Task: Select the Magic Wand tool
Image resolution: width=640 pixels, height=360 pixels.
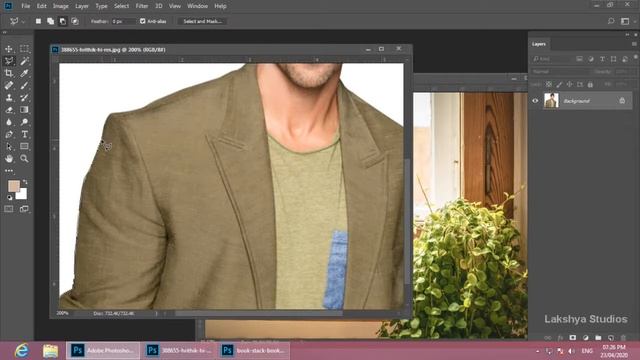Action: (24, 61)
